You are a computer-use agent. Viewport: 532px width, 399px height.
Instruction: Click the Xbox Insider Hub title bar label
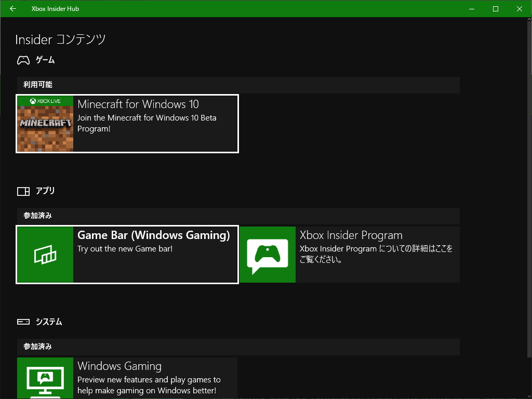tap(55, 8)
